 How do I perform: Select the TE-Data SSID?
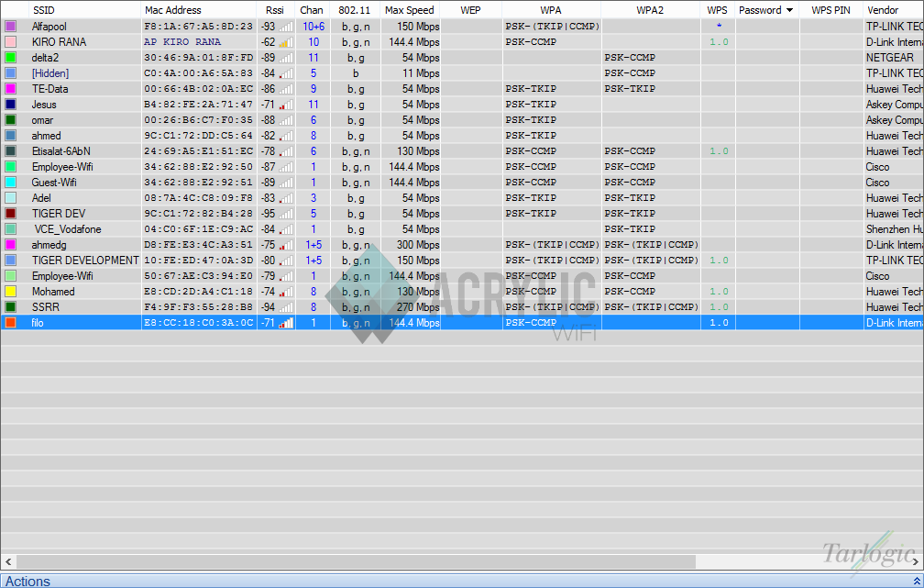(x=50, y=88)
